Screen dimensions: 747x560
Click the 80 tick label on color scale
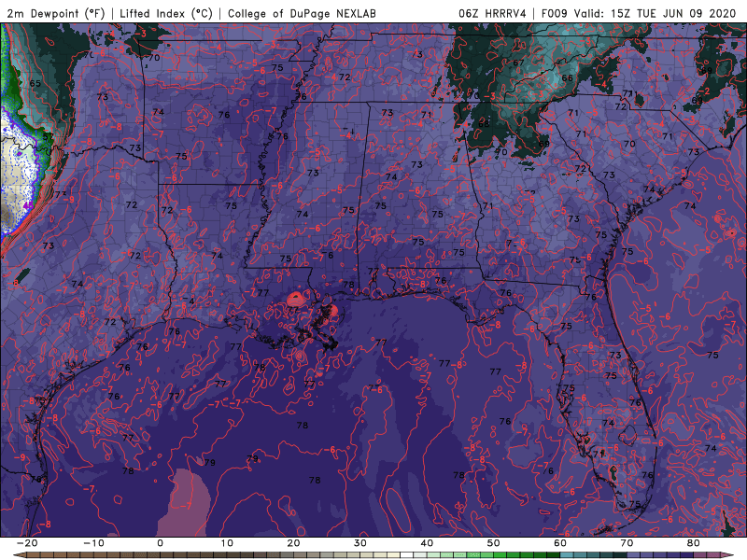(694, 543)
